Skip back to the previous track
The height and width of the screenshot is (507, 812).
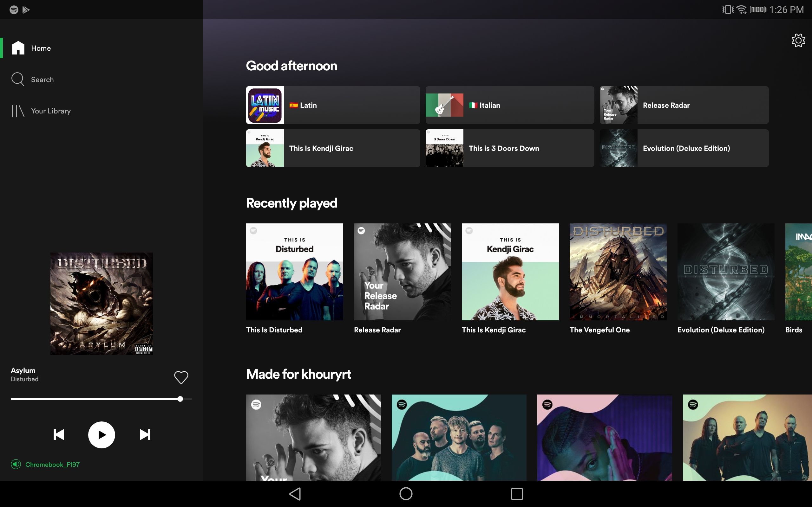tap(58, 434)
